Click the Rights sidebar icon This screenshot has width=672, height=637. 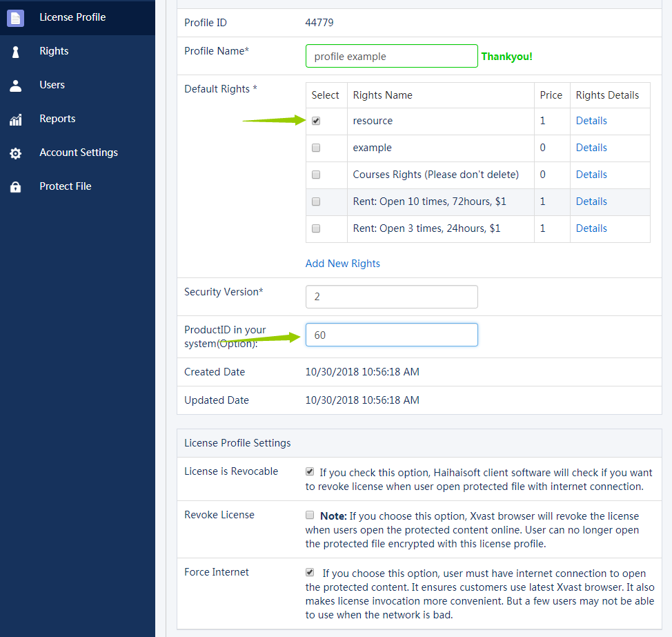pyautogui.click(x=15, y=52)
